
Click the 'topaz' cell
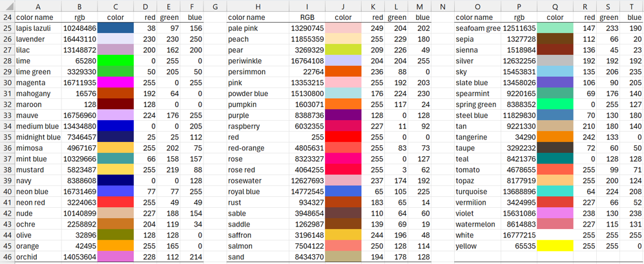pyautogui.click(x=477, y=181)
